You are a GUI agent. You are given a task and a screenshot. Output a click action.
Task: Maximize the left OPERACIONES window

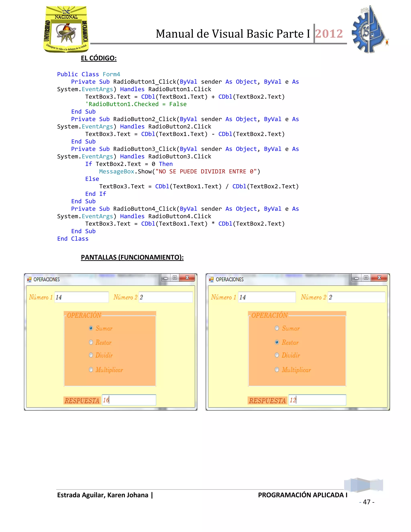[175, 278]
